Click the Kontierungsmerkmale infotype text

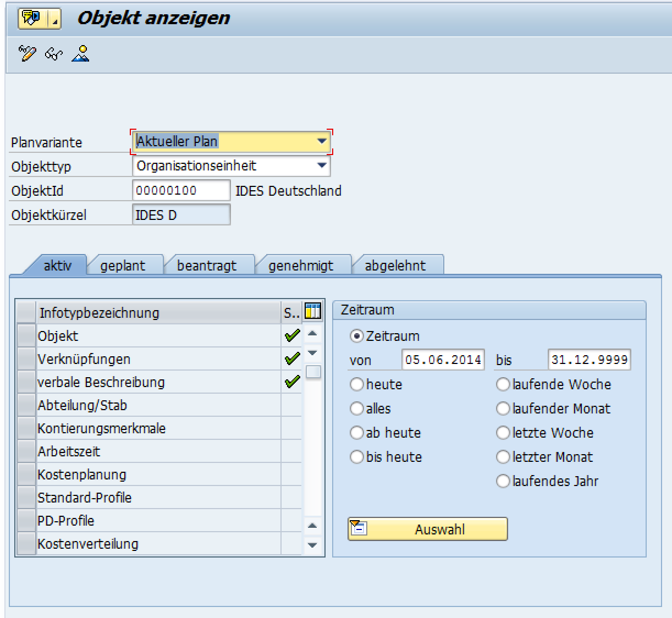(x=101, y=428)
